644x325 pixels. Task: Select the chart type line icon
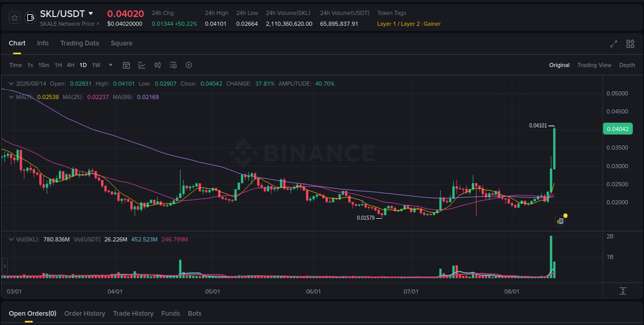pos(142,65)
